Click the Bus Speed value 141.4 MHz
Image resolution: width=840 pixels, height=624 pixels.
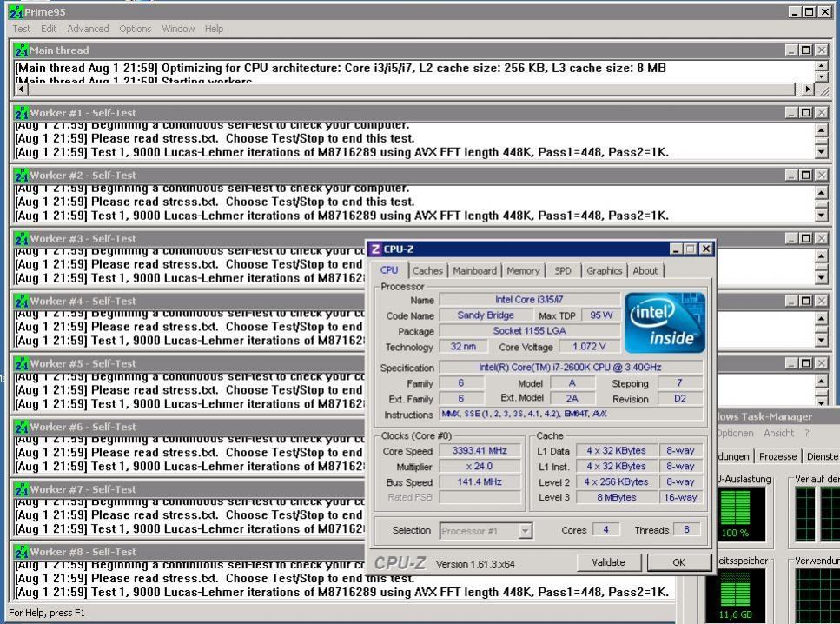click(x=480, y=482)
